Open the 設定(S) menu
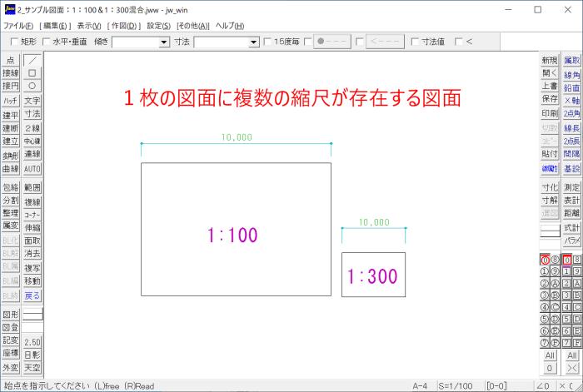 pyautogui.click(x=159, y=26)
